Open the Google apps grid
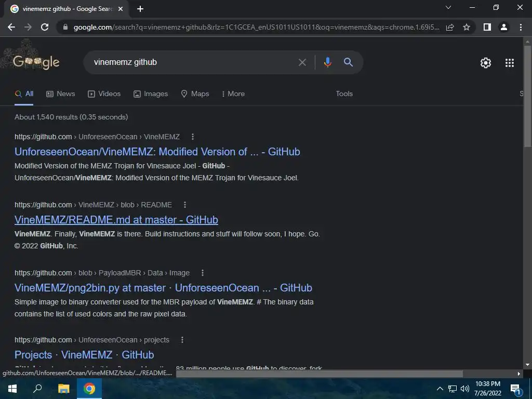Image resolution: width=532 pixels, height=399 pixels. tap(510, 63)
